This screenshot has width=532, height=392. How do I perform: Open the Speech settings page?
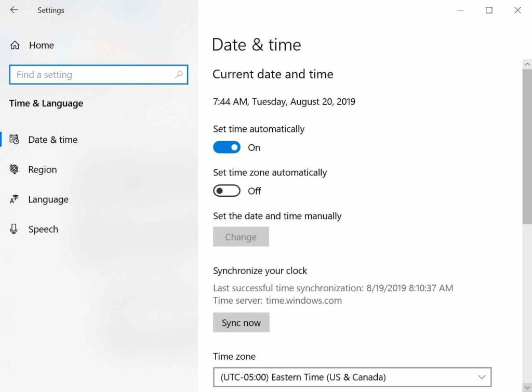coord(43,229)
